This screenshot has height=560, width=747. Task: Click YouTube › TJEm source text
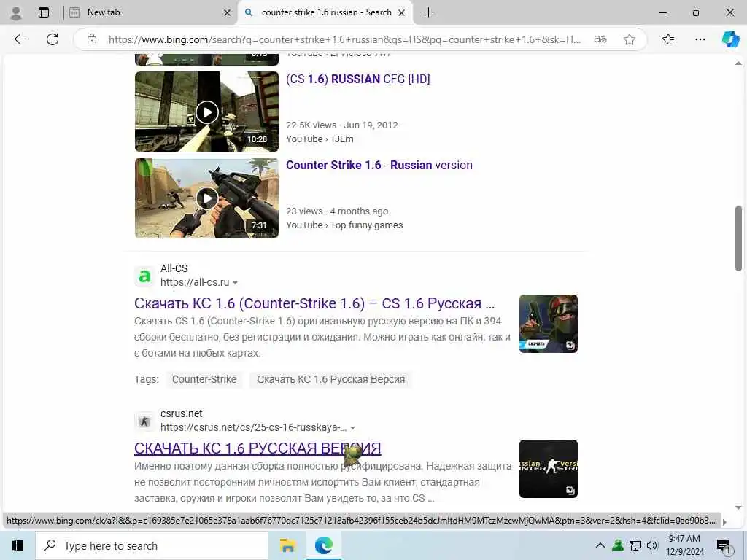pos(320,139)
